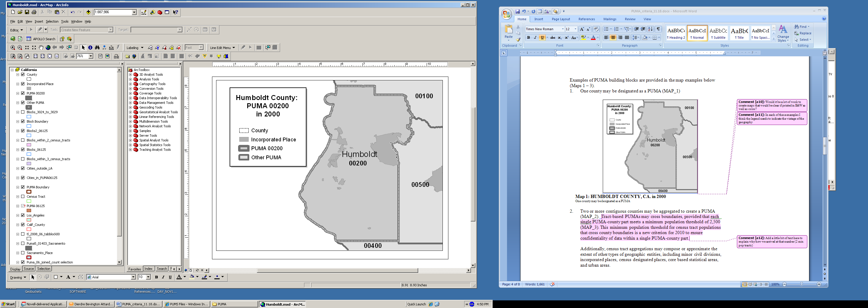This screenshot has height=308, width=868.
Task: Toggle Show/Hide paragraph marks in Word
Action: 658,29
